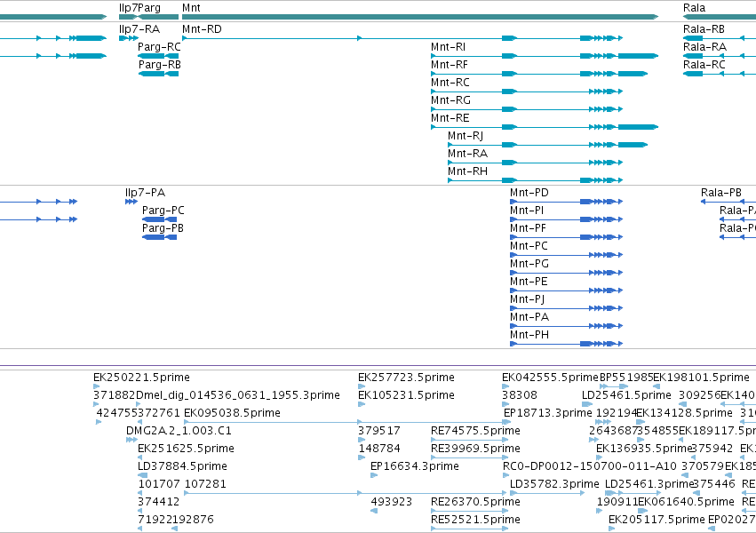Click the 38308 feature label
Screen dimensions: 756x533
click(520, 395)
